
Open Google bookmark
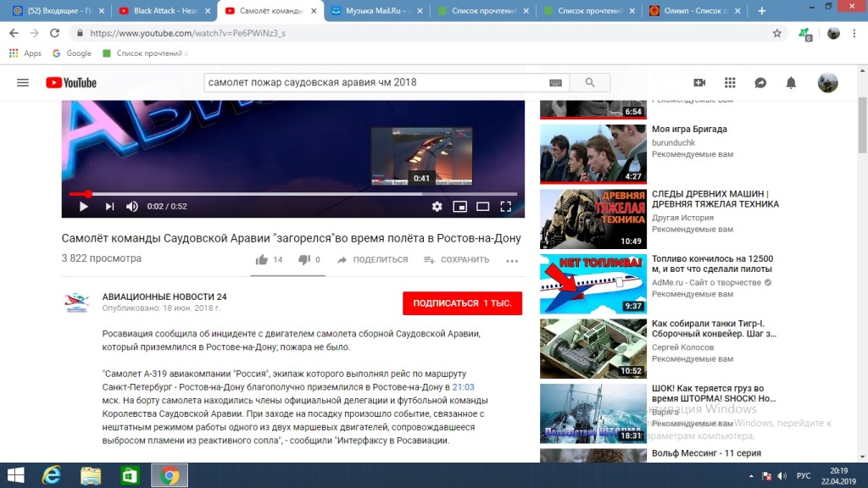71,53
